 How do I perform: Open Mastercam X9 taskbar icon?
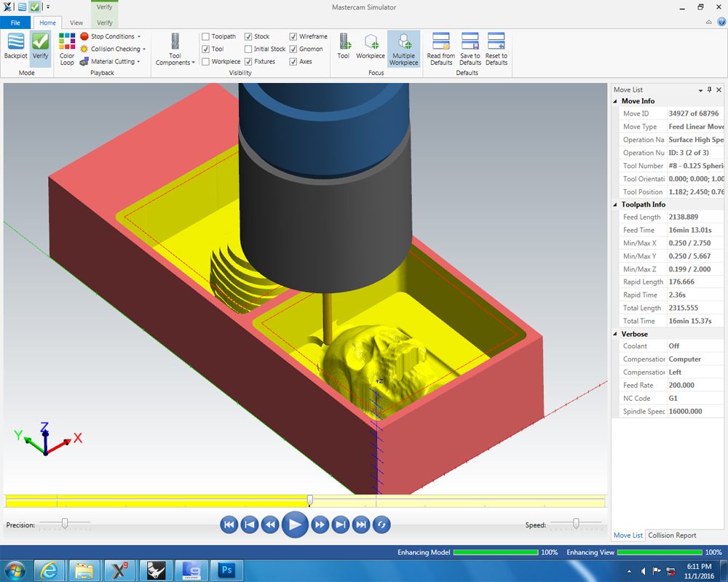[119, 571]
